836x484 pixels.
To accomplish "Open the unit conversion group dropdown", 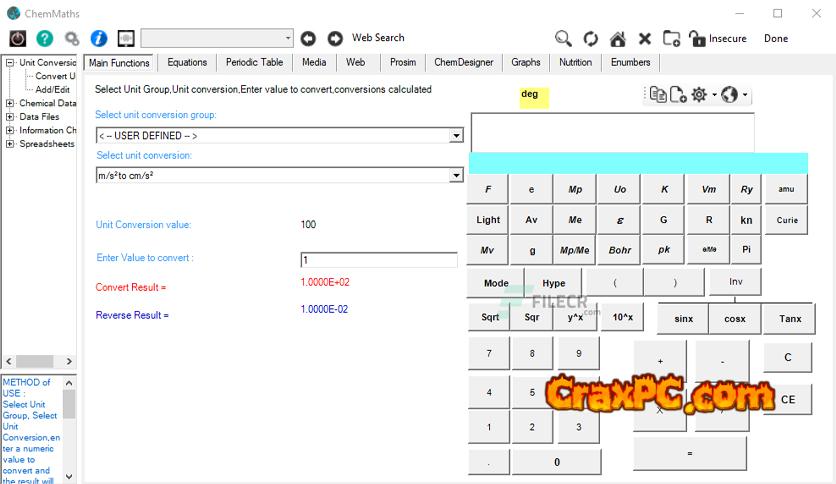I will click(457, 136).
